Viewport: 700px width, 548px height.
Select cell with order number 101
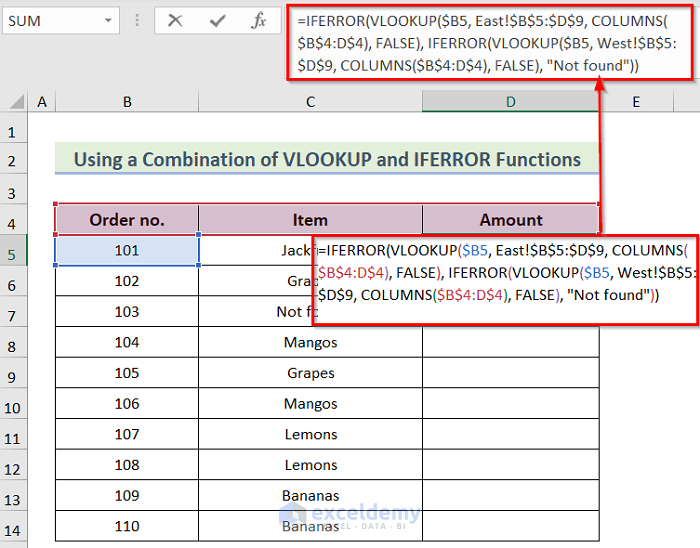click(x=127, y=250)
